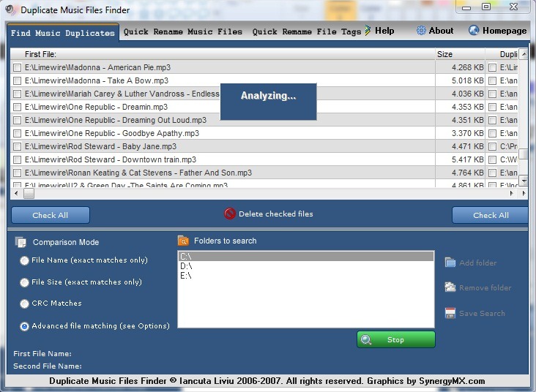This screenshot has width=536, height=392.
Task: Open the Quick Rename Music Files tab
Action: (182, 32)
